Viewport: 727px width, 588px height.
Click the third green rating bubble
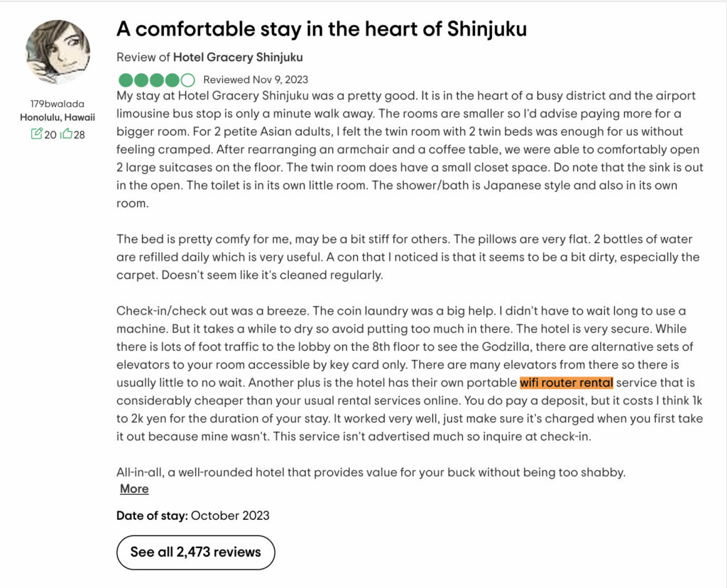pos(157,80)
